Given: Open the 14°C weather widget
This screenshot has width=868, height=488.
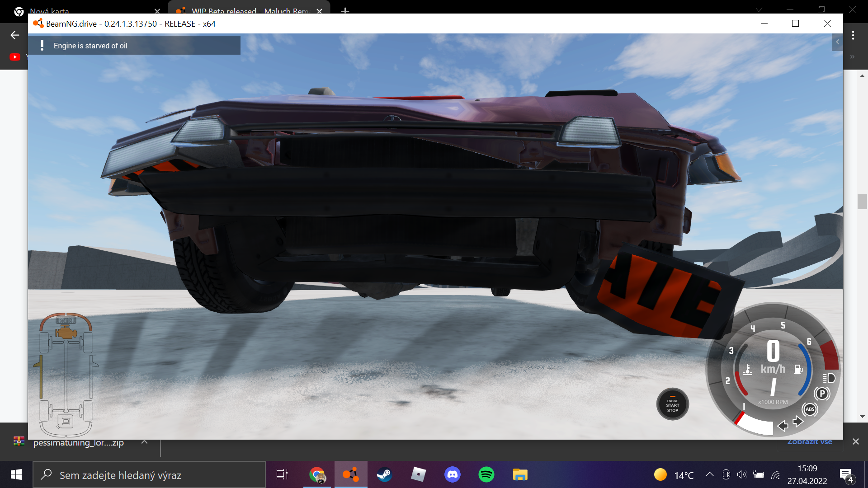Looking at the screenshot, I should click(x=674, y=475).
